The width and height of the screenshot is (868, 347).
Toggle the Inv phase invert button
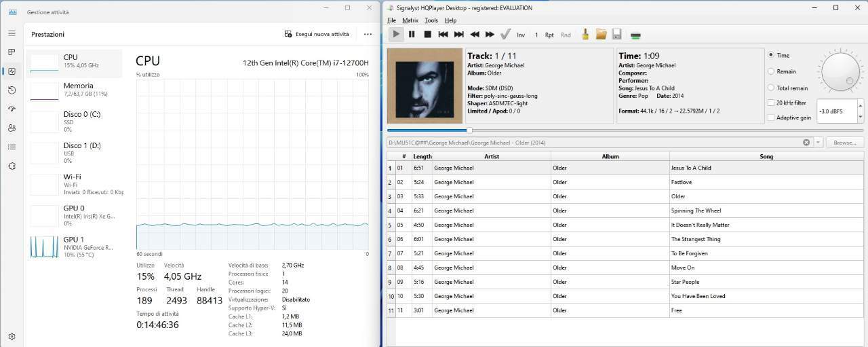pyautogui.click(x=521, y=35)
